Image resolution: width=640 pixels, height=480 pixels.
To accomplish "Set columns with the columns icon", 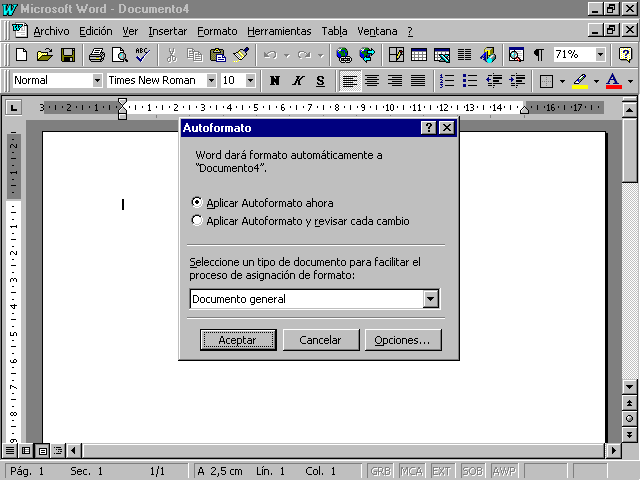I will pyautogui.click(x=464, y=55).
